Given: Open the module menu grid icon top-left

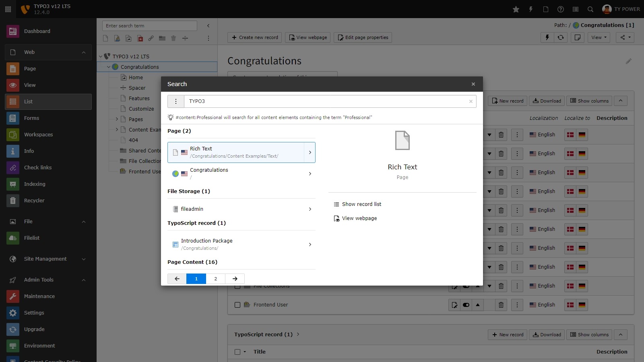Looking at the screenshot, I should point(8,9).
